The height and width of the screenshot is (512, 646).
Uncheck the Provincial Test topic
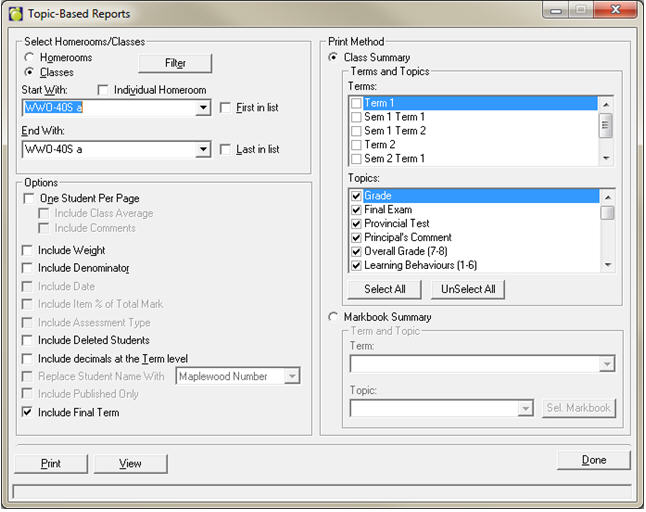[356, 224]
